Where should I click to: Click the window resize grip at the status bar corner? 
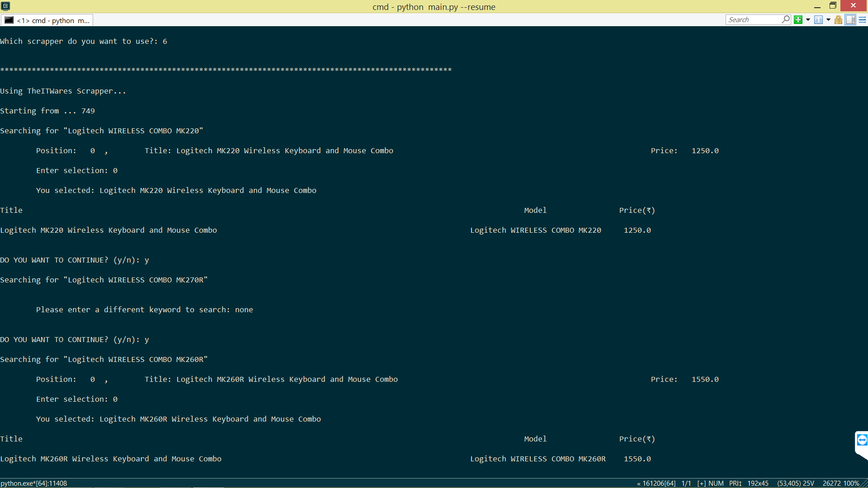pyautogui.click(x=864, y=484)
